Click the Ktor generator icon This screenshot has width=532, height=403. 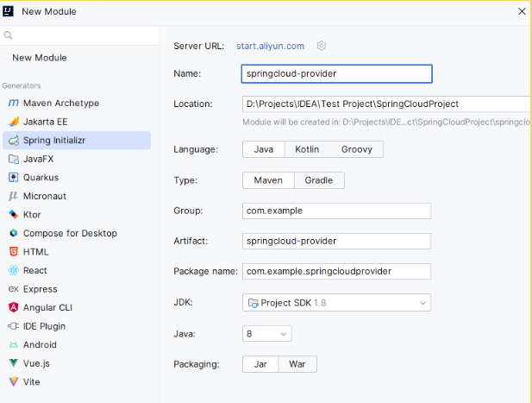pos(14,215)
